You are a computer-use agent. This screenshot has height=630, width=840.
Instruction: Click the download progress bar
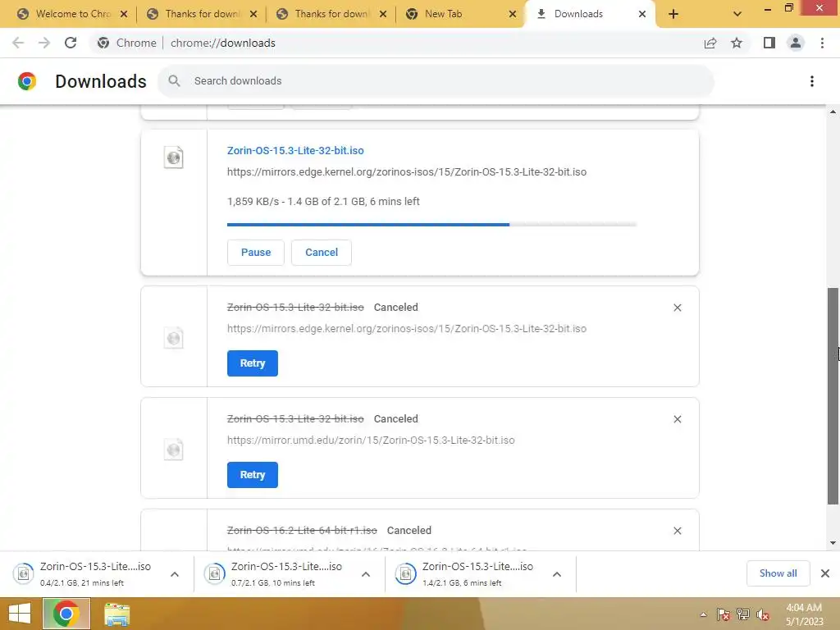point(431,225)
